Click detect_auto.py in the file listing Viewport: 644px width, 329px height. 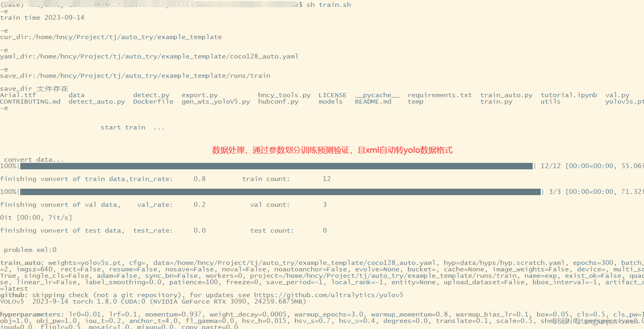click(97, 102)
